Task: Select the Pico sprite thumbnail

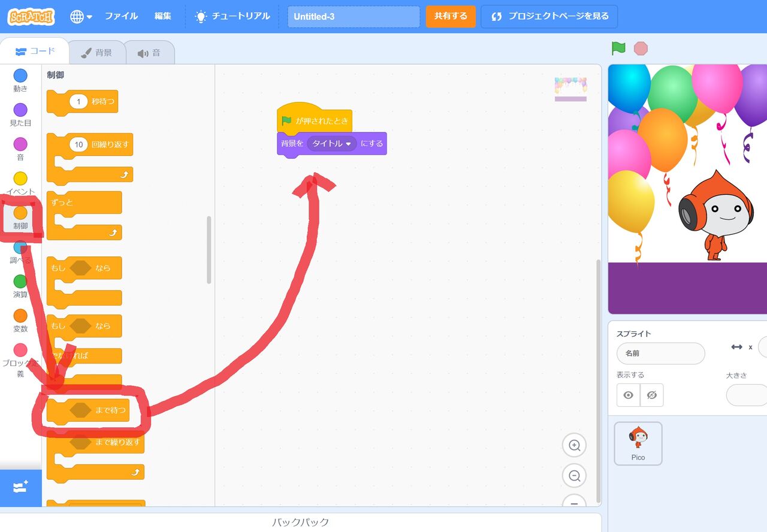Action: (x=638, y=443)
